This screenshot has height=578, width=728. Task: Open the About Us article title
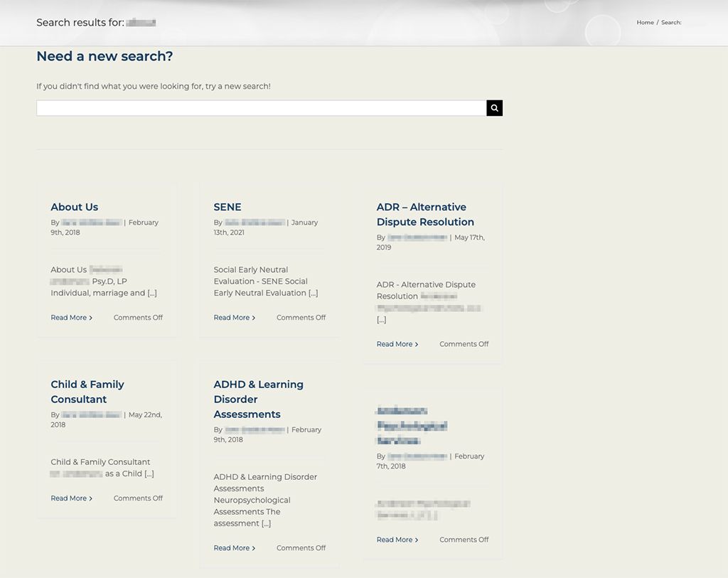click(x=75, y=207)
